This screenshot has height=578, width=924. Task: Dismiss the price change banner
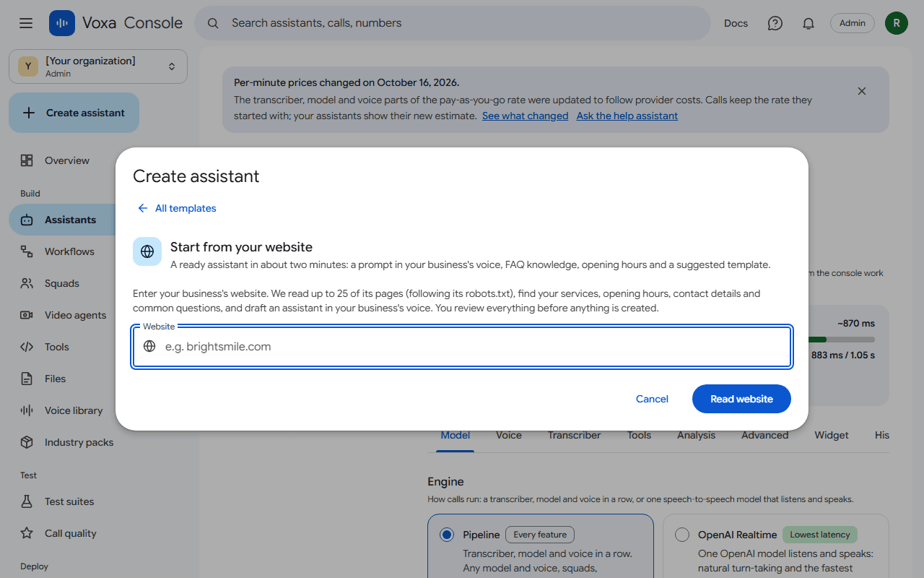pyautogui.click(x=862, y=91)
